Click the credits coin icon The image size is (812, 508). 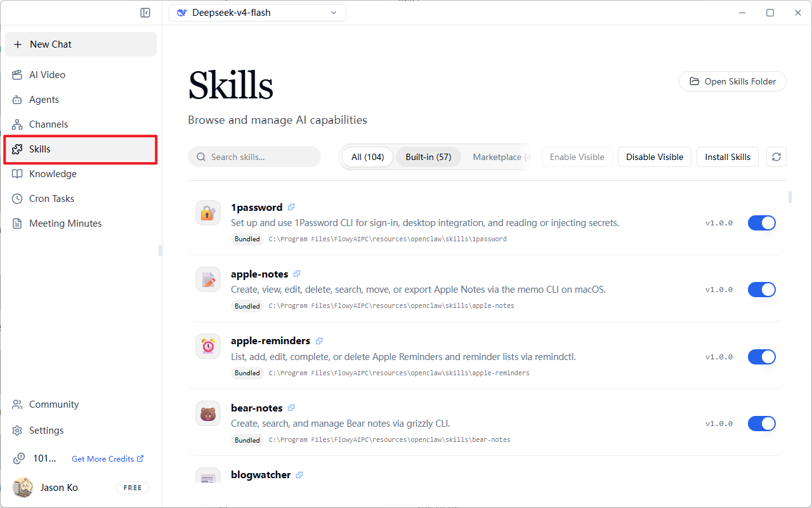coord(19,458)
